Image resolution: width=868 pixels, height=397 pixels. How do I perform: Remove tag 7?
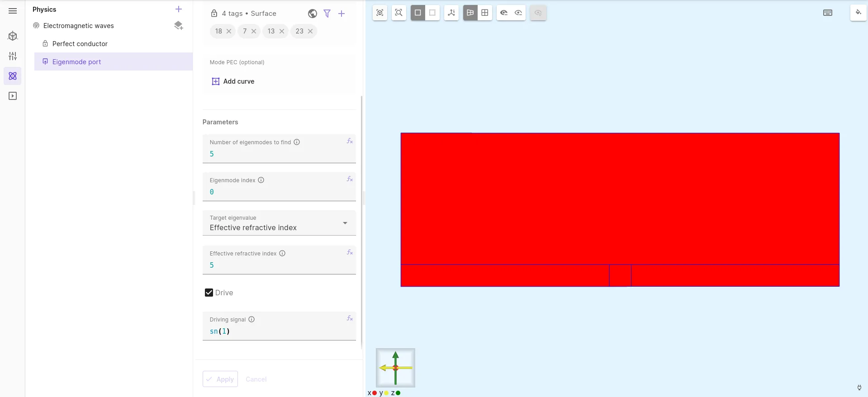tap(254, 31)
